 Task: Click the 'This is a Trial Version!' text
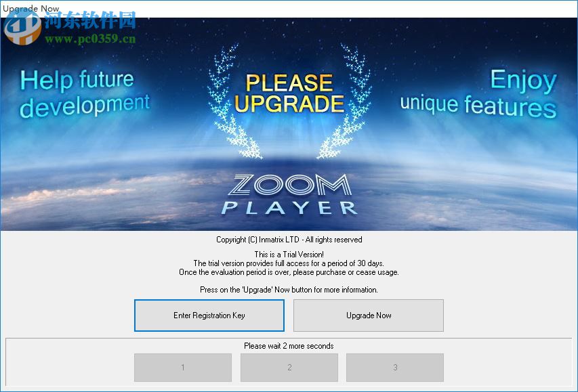pos(289,254)
